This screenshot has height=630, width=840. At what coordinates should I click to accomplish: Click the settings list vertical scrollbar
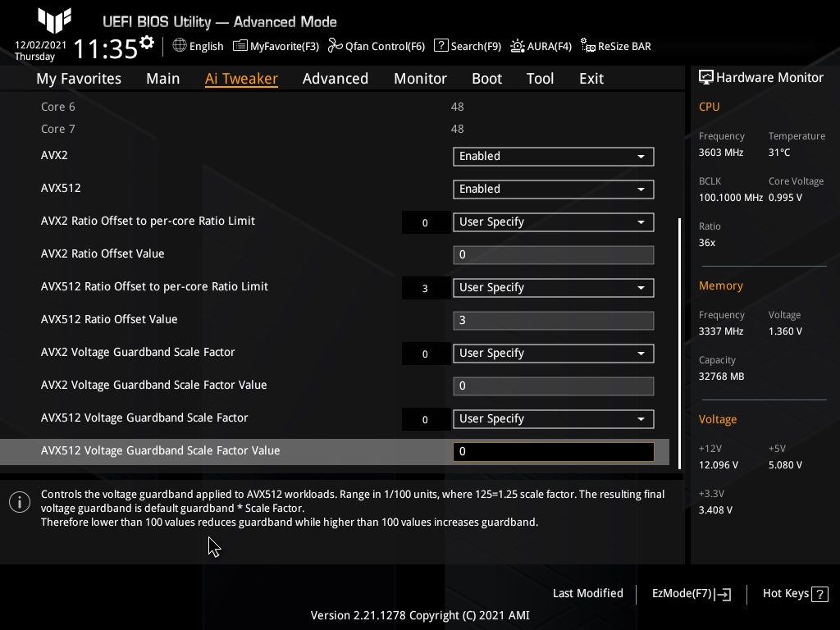680,343
